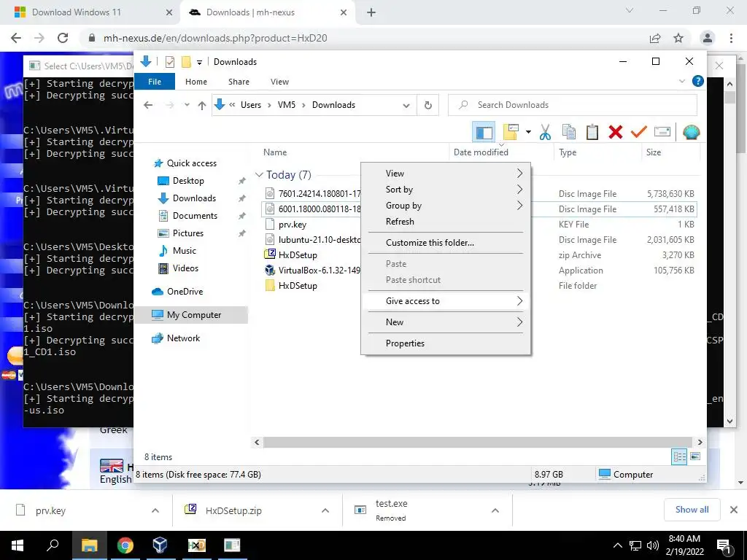The image size is (747, 560).
Task: Click Show all downloads button
Action: (692, 510)
